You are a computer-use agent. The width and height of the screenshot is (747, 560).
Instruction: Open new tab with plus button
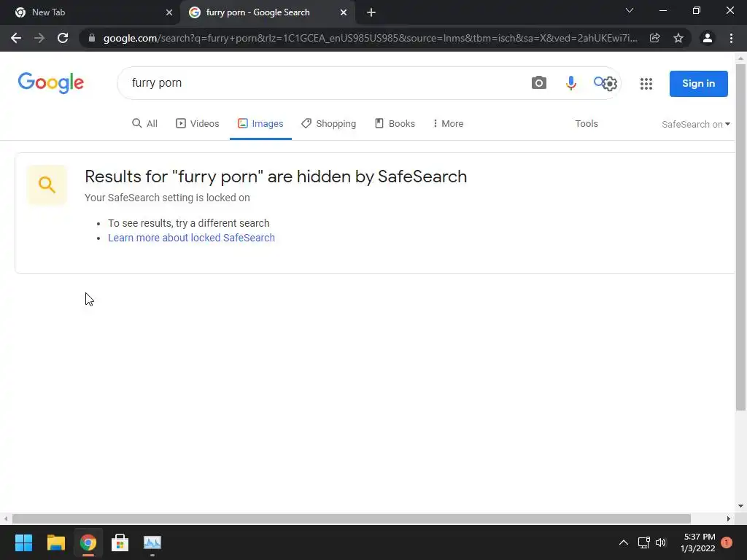pos(371,13)
